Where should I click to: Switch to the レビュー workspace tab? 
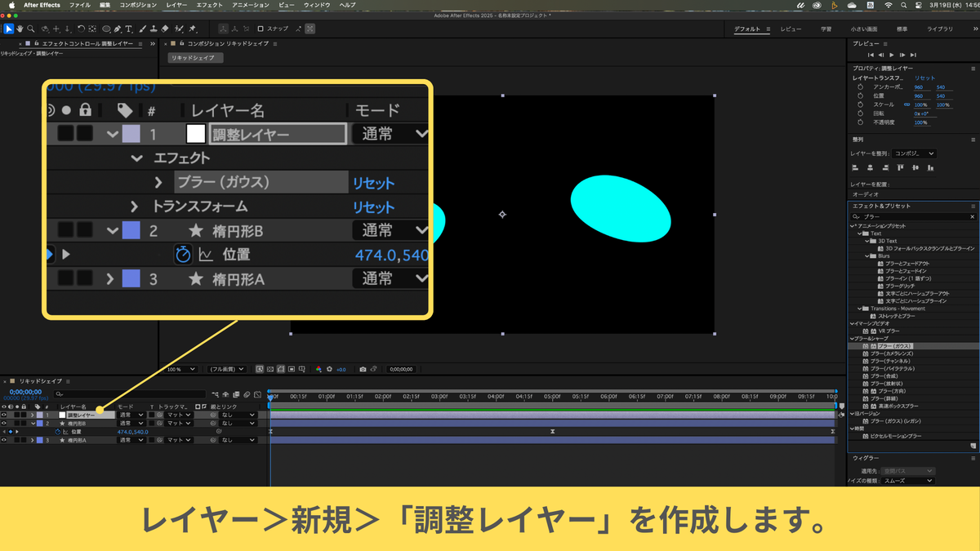tap(791, 29)
